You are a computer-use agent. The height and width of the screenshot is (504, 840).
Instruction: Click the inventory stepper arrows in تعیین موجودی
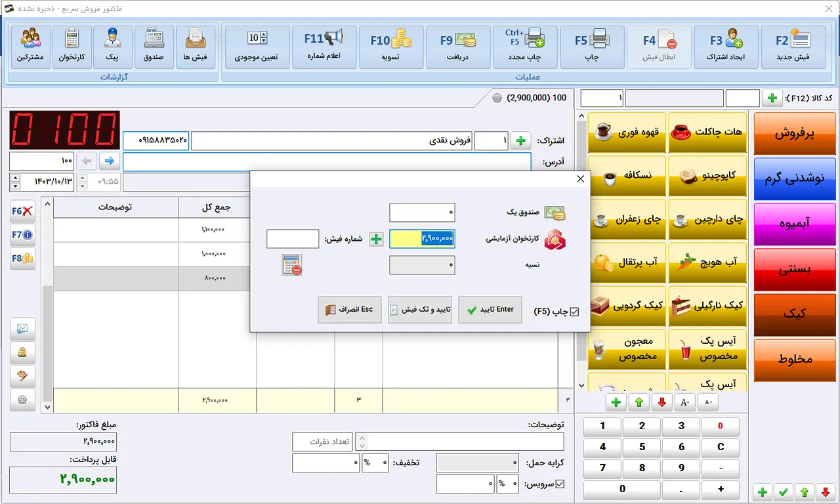pos(264,37)
